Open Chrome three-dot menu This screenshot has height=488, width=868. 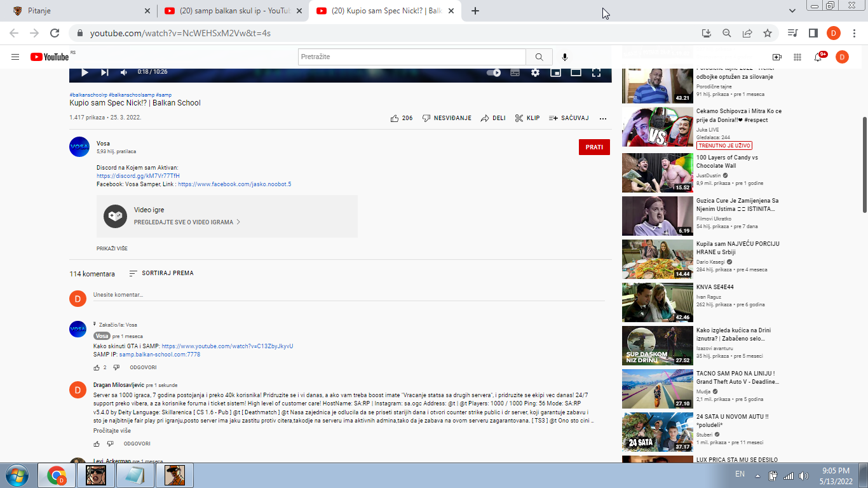click(855, 33)
